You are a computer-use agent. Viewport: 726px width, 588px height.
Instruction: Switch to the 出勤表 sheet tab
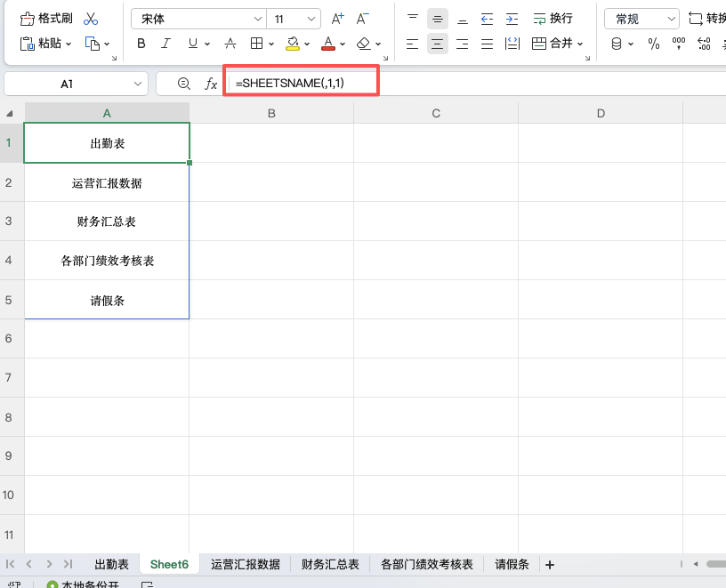(x=111, y=564)
